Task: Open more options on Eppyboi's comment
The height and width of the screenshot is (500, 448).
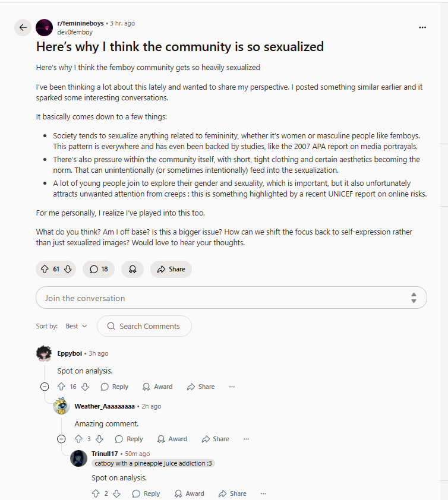Action: coord(232,387)
